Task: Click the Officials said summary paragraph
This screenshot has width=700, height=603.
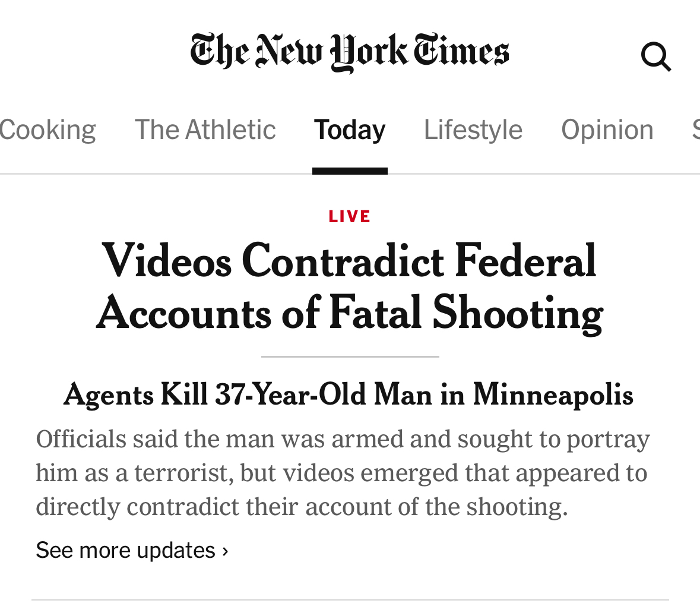Action: (x=343, y=473)
